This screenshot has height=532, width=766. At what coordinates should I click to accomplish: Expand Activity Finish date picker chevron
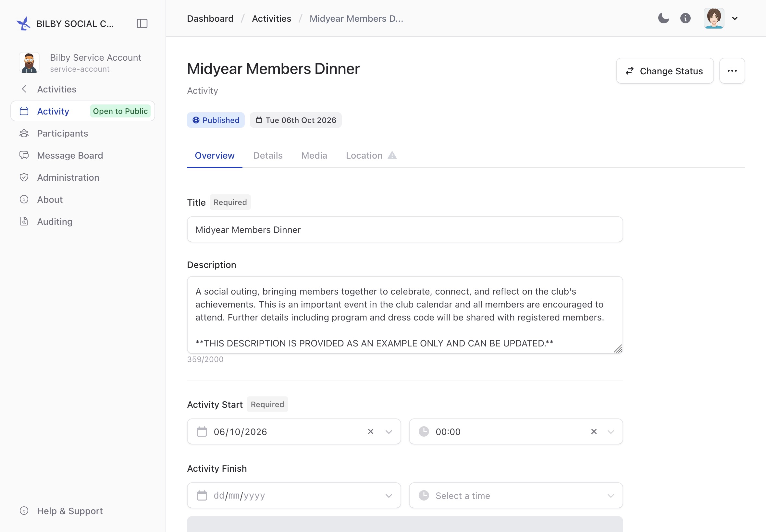pyautogui.click(x=389, y=496)
